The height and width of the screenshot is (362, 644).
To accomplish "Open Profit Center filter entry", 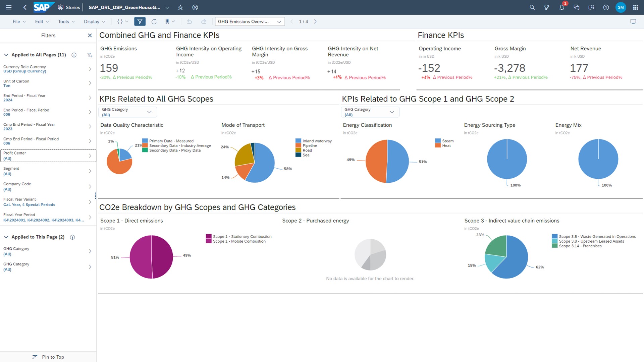I will point(48,156).
